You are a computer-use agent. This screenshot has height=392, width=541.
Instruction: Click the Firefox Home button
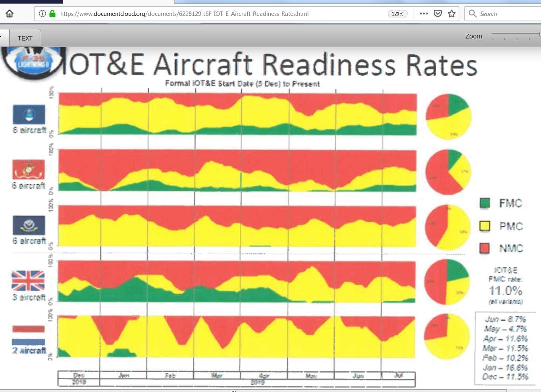click(10, 14)
